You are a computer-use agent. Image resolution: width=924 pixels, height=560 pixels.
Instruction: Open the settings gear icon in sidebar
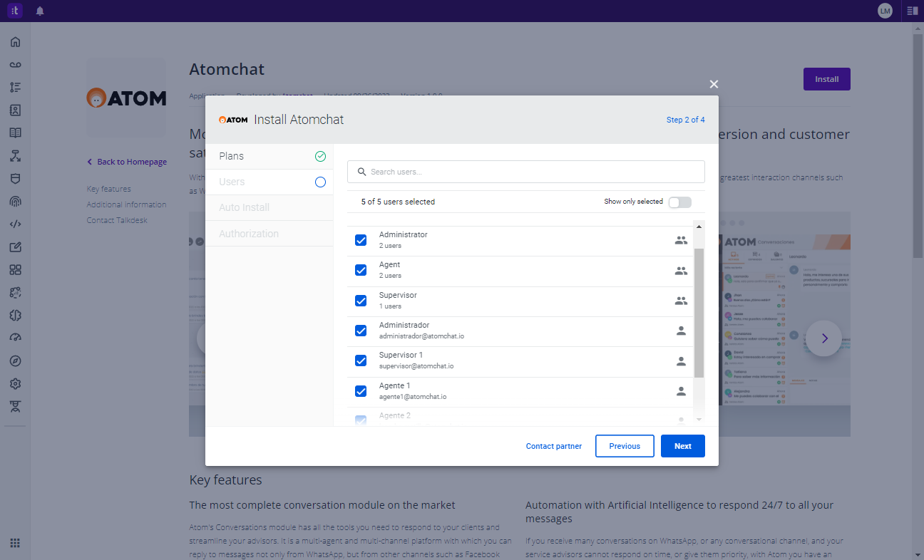pos(15,384)
